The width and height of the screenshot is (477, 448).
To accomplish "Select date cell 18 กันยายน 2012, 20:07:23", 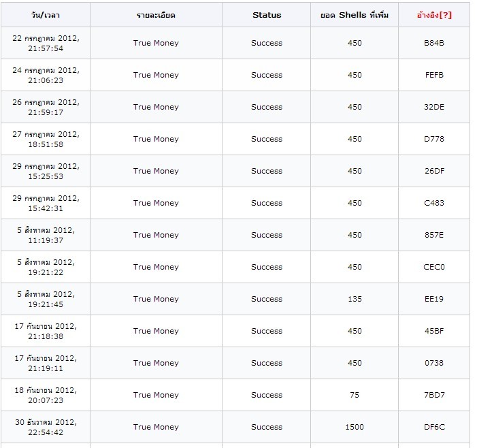I will click(46, 395).
